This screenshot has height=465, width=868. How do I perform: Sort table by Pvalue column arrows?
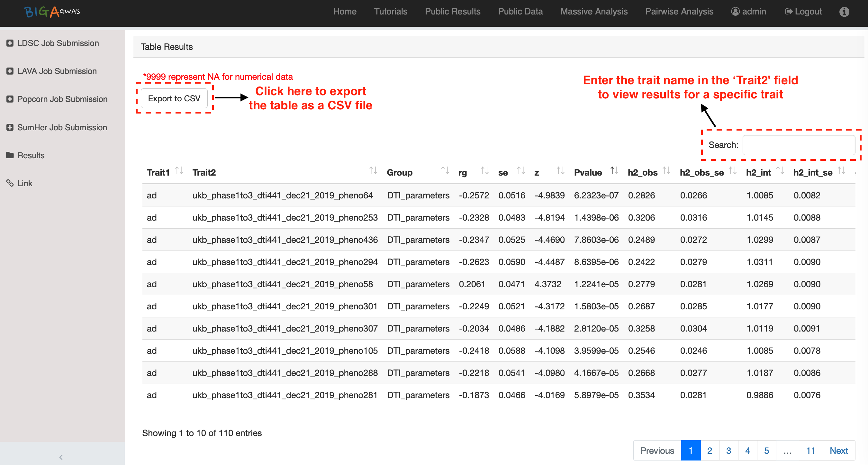click(614, 171)
